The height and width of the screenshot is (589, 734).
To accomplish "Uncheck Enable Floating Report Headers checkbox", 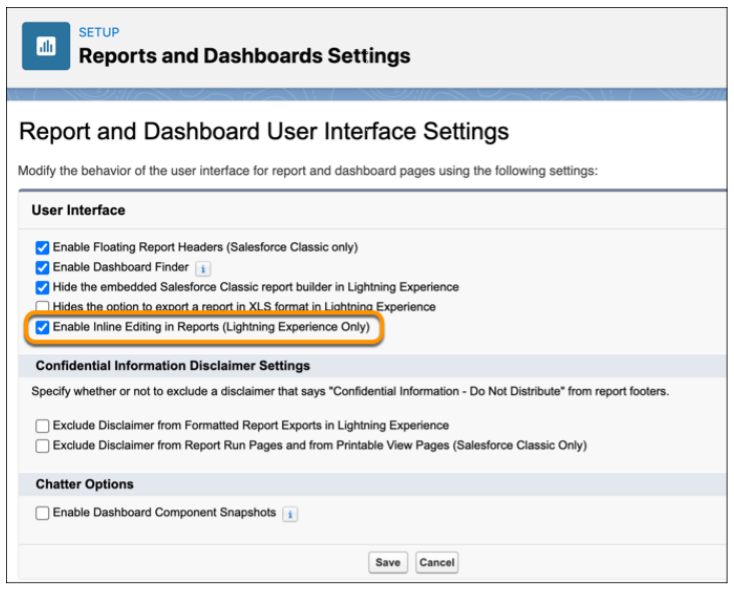I will pyautogui.click(x=42, y=247).
